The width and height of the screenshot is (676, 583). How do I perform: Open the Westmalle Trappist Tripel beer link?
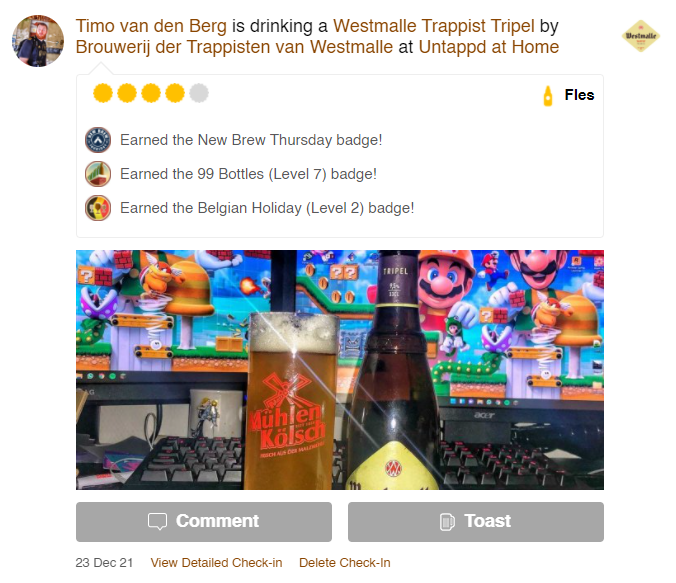(x=434, y=26)
